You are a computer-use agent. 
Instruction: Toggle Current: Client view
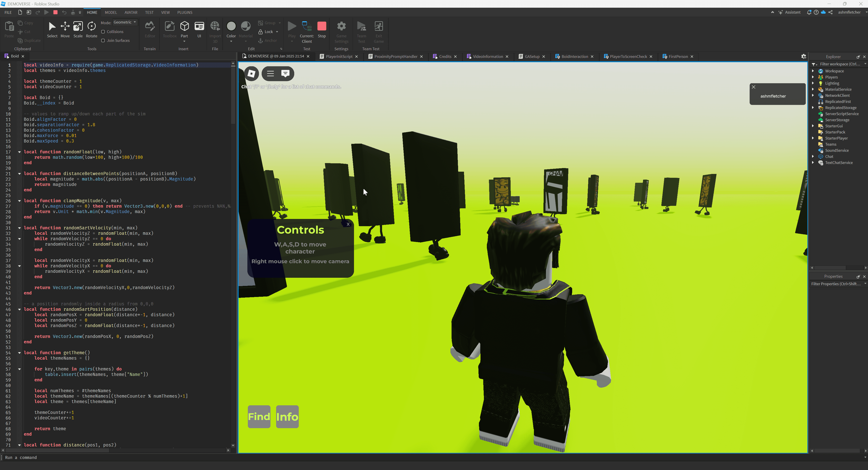tap(307, 32)
